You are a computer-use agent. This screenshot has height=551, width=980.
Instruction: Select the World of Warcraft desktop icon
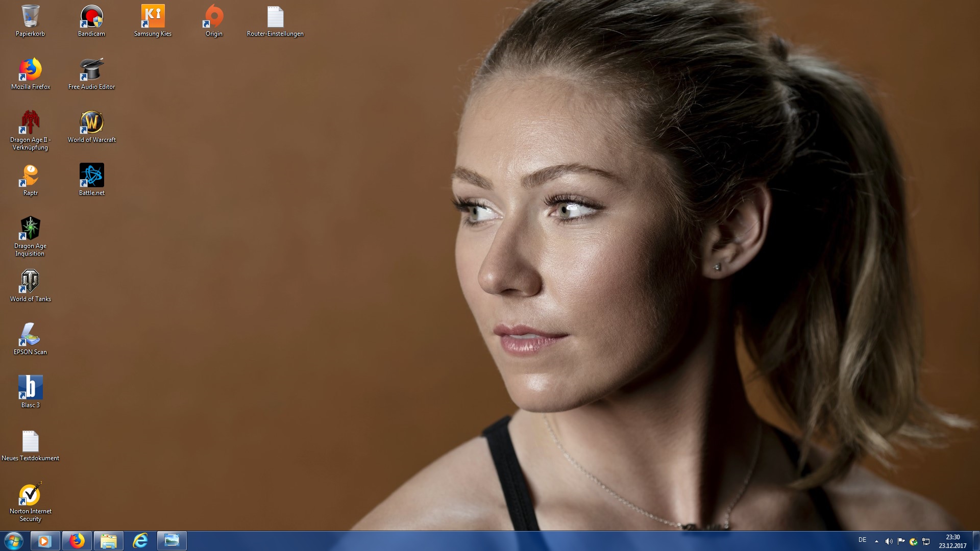[92, 123]
